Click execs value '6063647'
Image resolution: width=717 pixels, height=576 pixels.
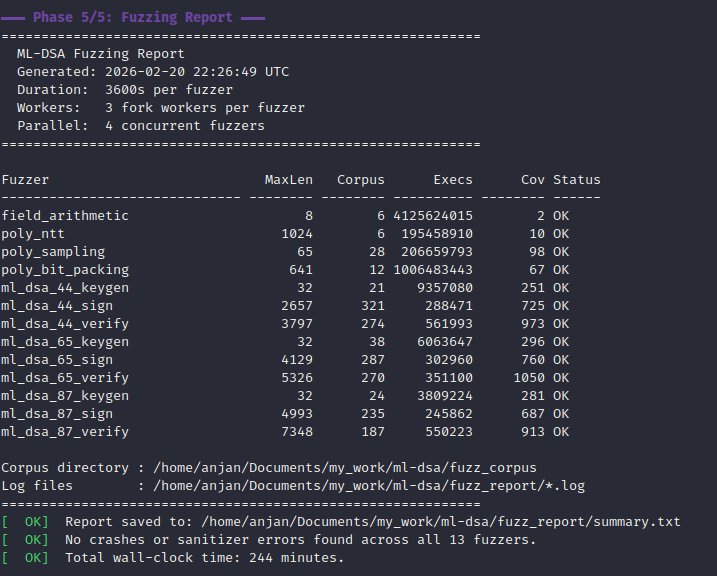[x=445, y=342]
